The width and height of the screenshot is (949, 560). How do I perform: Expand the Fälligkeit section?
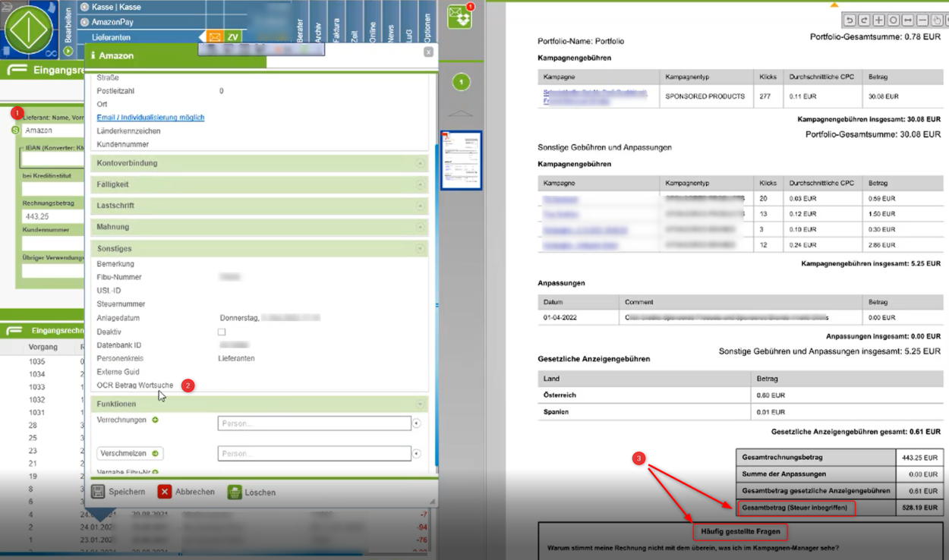259,184
